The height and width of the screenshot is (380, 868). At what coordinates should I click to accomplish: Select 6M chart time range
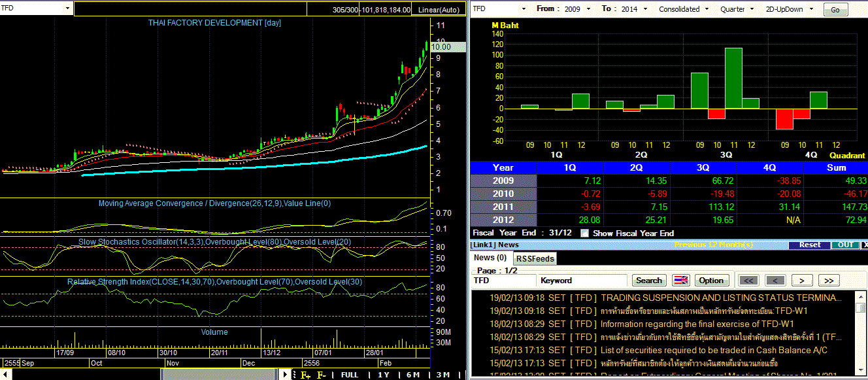point(413,375)
